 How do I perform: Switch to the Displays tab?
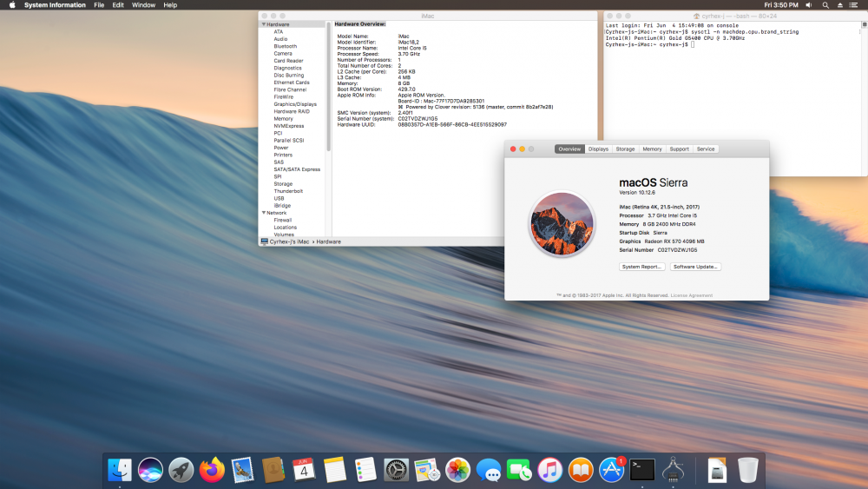click(598, 149)
